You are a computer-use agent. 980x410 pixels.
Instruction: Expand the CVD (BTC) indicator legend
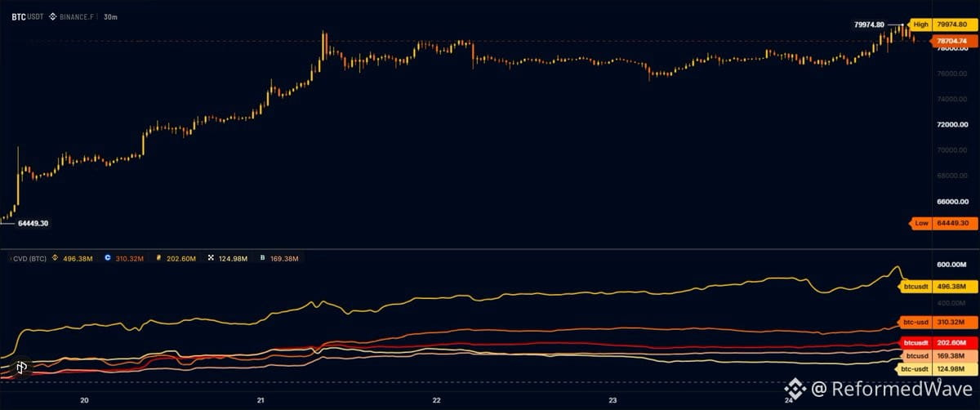click(x=29, y=258)
